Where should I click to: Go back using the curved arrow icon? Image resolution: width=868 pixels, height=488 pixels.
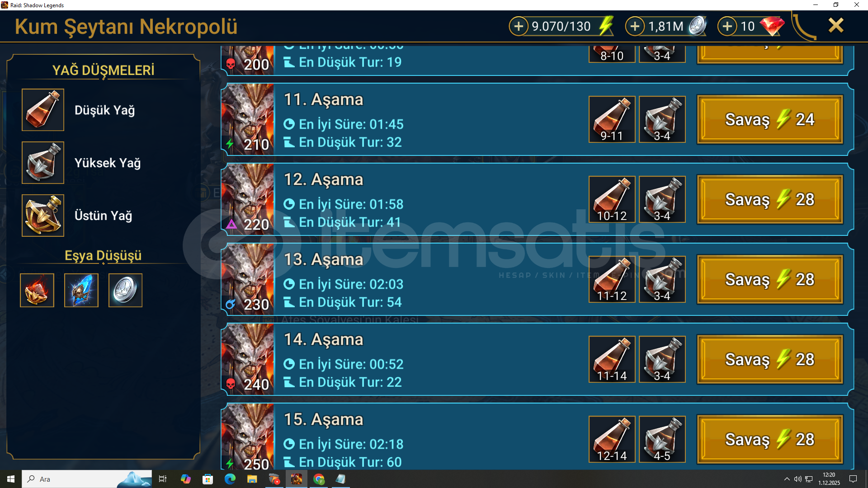click(x=804, y=26)
